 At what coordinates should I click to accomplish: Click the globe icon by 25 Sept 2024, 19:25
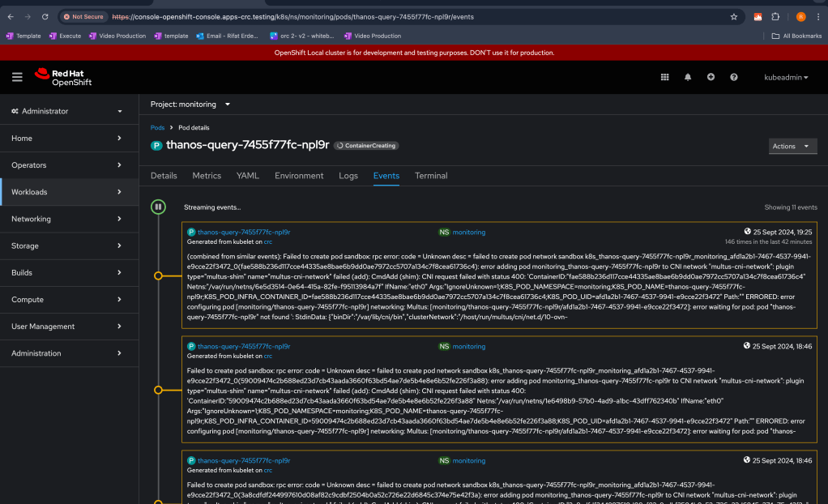click(x=747, y=232)
